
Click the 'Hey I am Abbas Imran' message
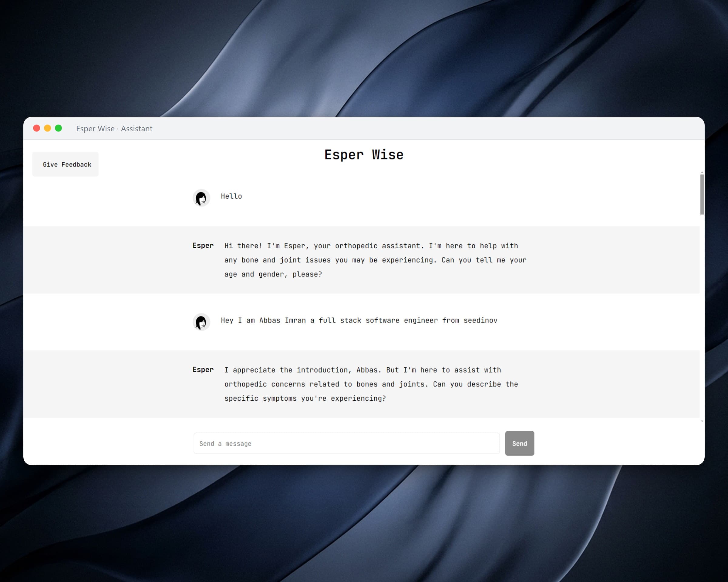pyautogui.click(x=359, y=320)
